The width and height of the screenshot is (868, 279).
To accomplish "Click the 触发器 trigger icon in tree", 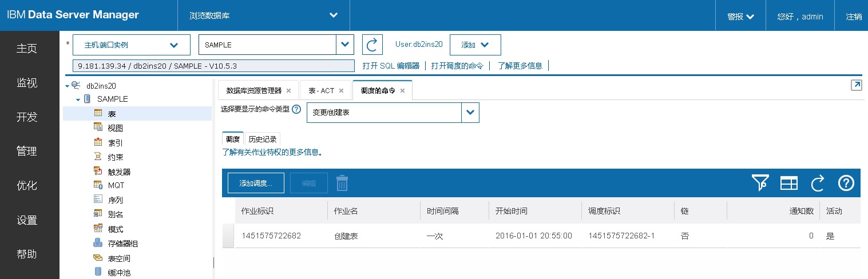I will tap(98, 171).
